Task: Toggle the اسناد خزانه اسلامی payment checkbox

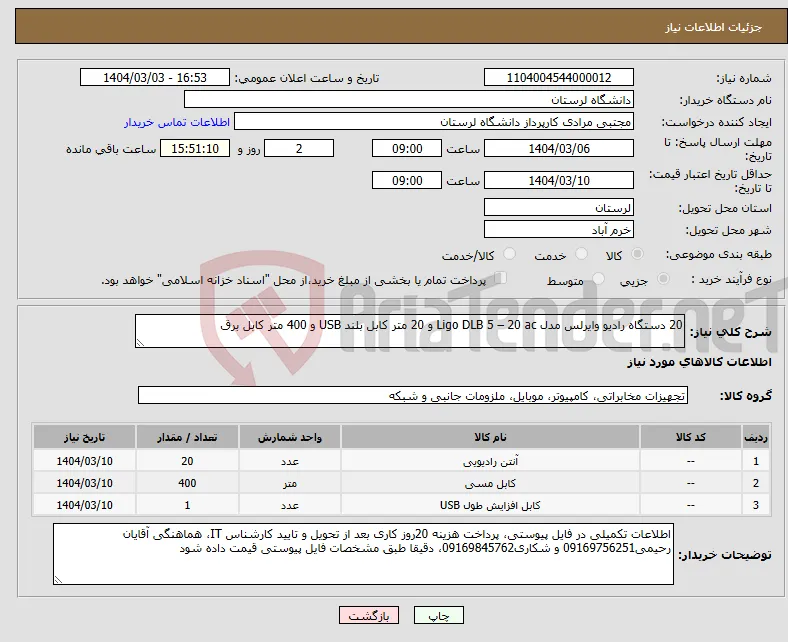Action: point(501,278)
